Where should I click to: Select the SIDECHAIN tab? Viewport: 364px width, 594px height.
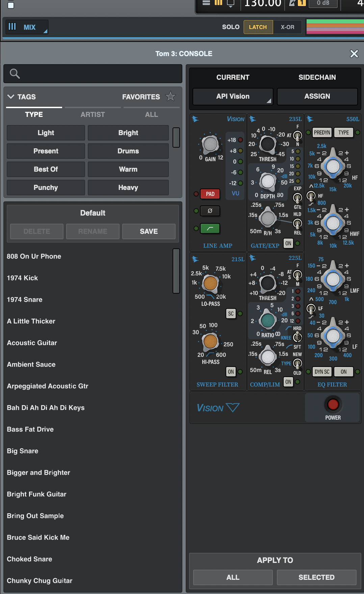317,77
